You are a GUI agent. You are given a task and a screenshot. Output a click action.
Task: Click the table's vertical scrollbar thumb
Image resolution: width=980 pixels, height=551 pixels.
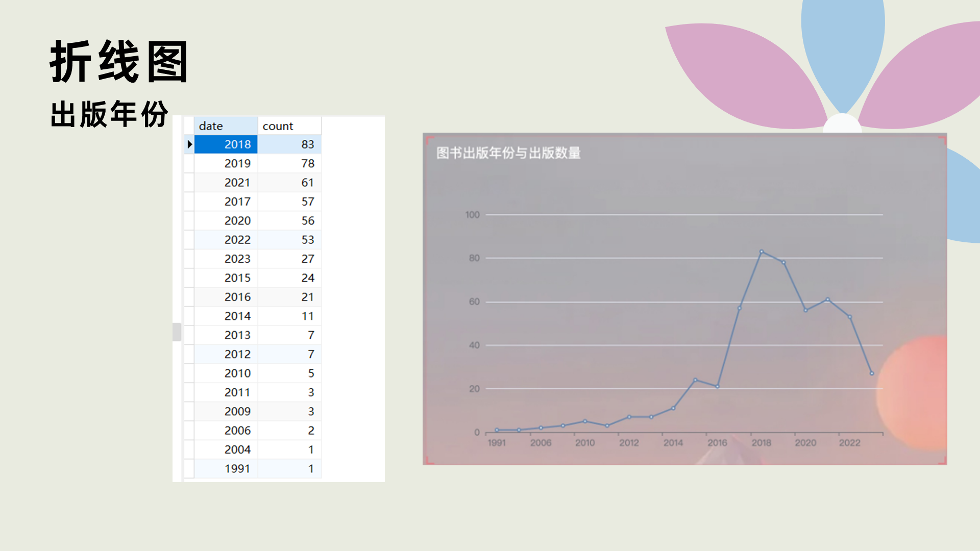177,332
